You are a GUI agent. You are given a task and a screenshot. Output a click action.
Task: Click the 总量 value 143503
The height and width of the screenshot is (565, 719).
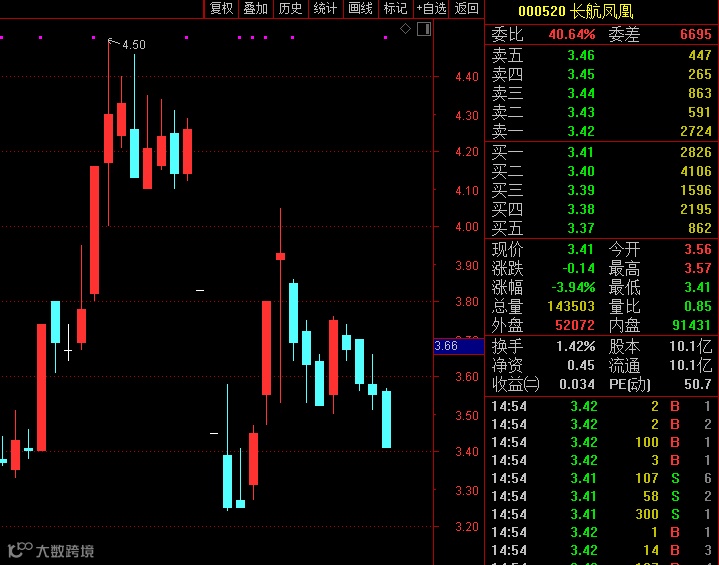pyautogui.click(x=571, y=306)
